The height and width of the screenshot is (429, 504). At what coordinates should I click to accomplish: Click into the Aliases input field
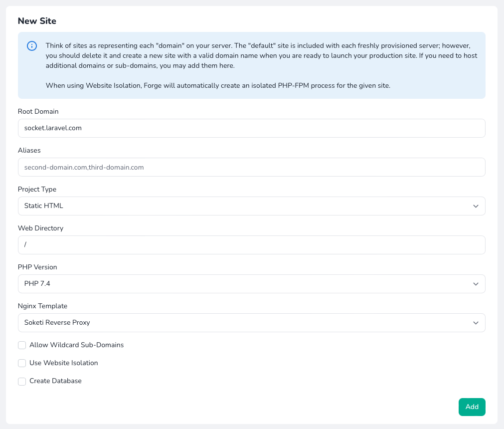(251, 167)
